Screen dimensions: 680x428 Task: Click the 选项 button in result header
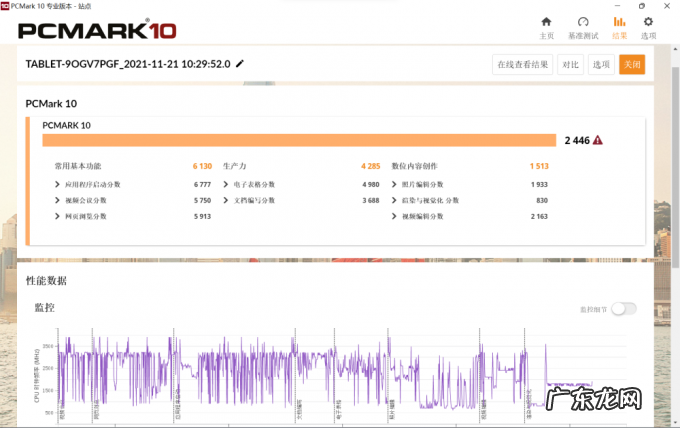601,65
